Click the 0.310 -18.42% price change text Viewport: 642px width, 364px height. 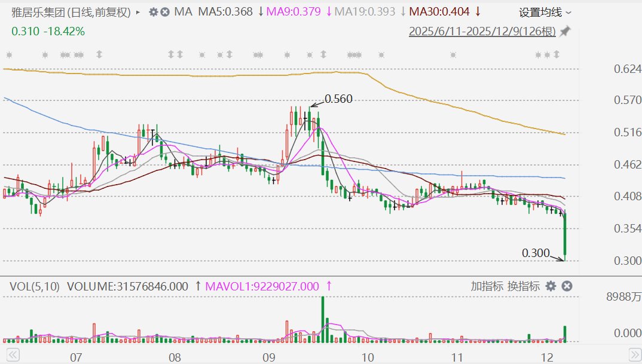48,31
